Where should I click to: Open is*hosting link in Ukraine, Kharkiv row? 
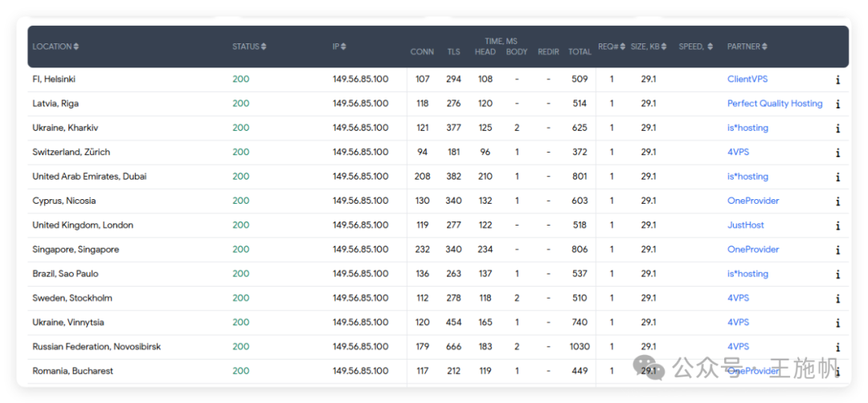click(x=748, y=128)
